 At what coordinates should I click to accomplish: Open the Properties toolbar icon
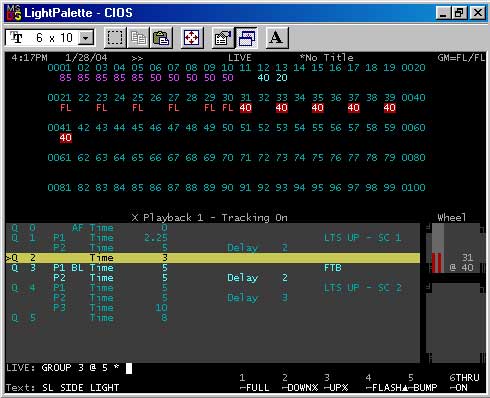(x=223, y=38)
